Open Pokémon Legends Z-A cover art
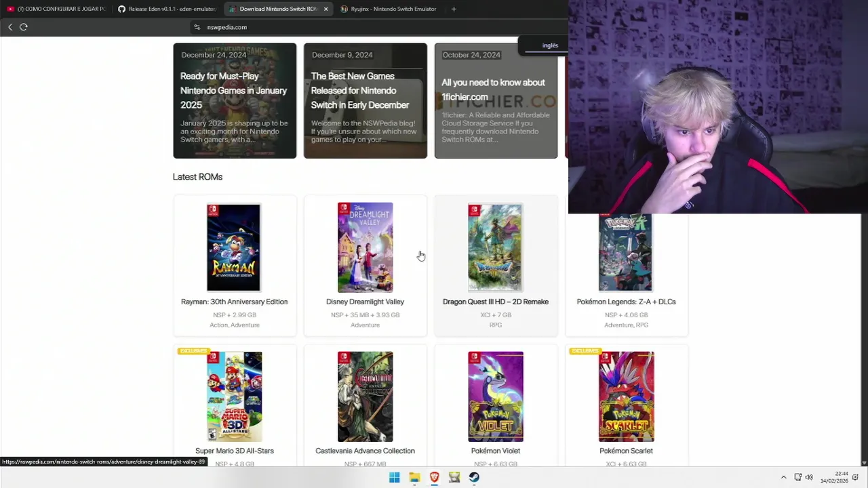This screenshot has width=868, height=488. coord(626,253)
